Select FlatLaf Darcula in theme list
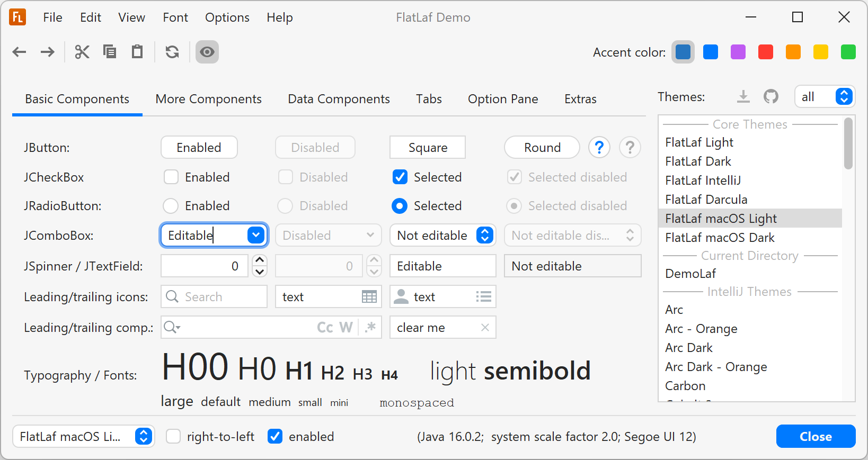The width and height of the screenshot is (868, 460). pyautogui.click(x=706, y=200)
